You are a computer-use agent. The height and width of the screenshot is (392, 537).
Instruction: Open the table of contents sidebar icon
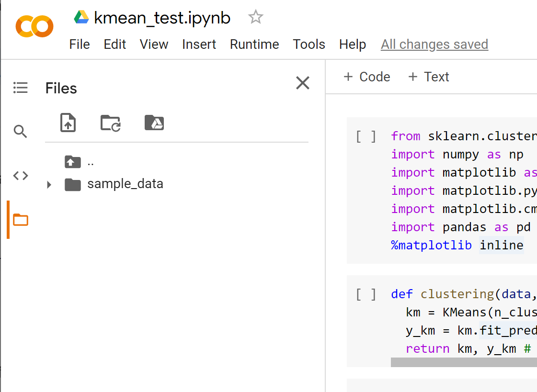click(21, 88)
